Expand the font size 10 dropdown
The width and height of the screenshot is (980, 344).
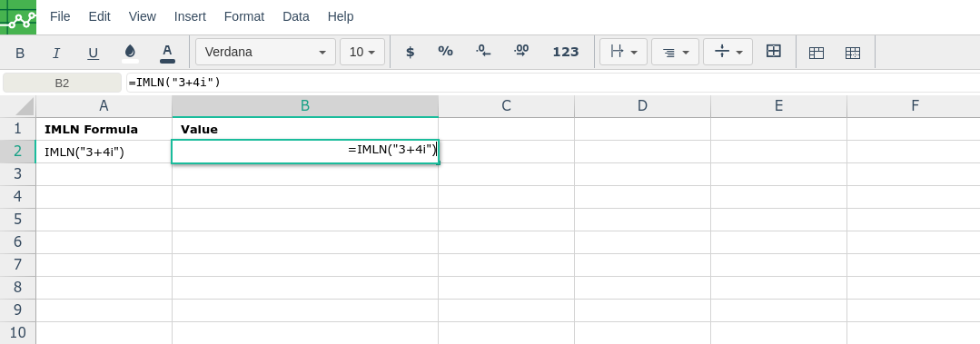tap(362, 52)
